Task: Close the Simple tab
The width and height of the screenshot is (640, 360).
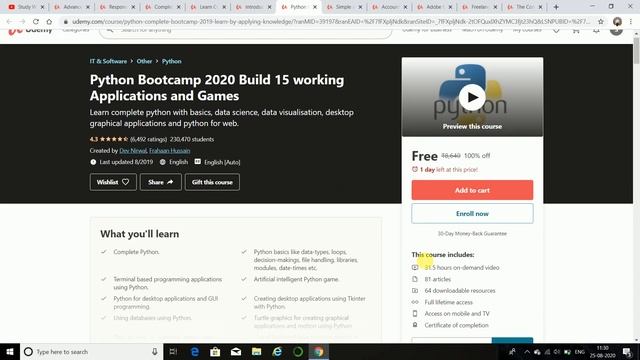Action: click(360, 7)
